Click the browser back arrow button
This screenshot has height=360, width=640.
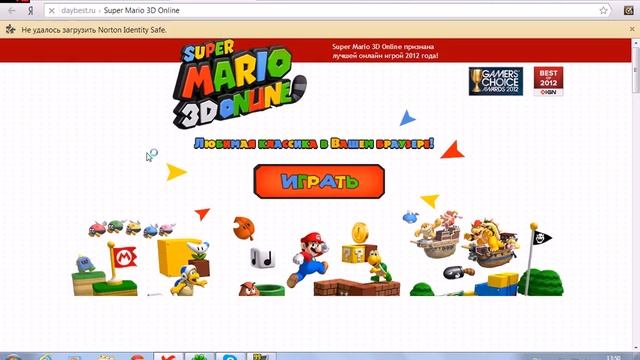pyautogui.click(x=12, y=11)
